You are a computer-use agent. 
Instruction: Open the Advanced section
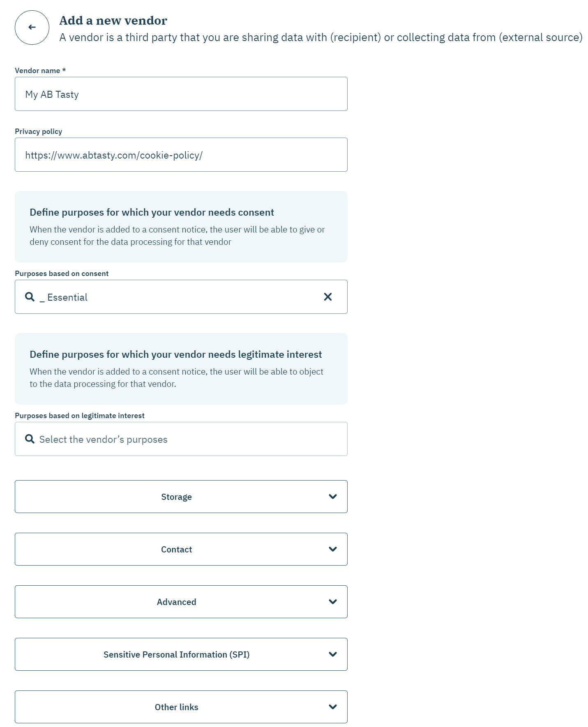(x=177, y=602)
